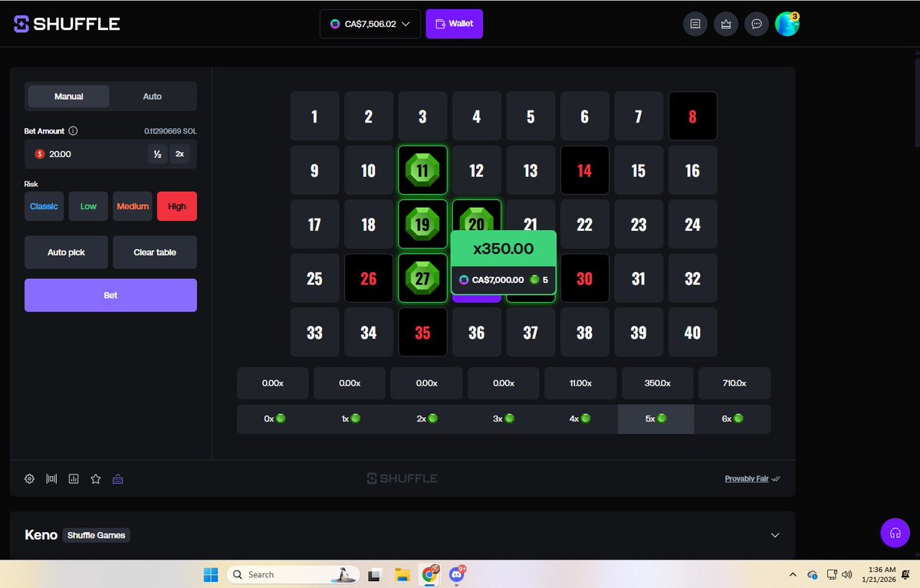Click the 3 gem payout tab
Viewport: 920px width, 588px height.
(x=503, y=419)
